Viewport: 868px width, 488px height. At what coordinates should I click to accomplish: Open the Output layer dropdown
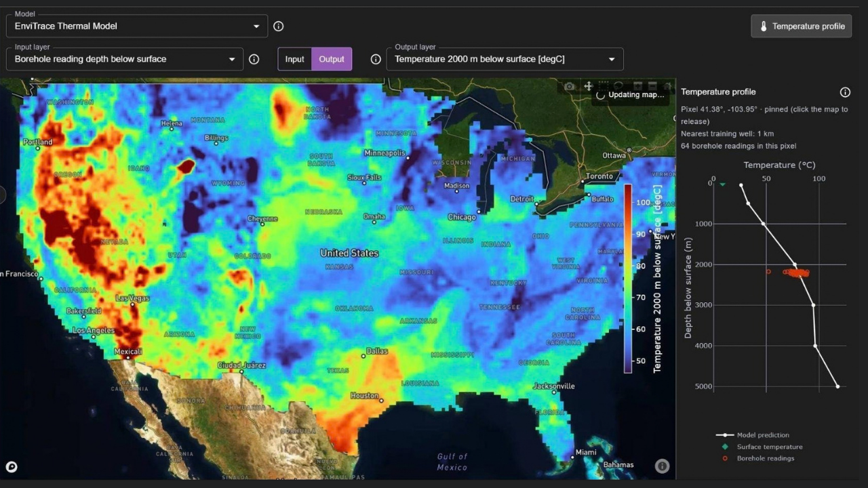tap(505, 59)
